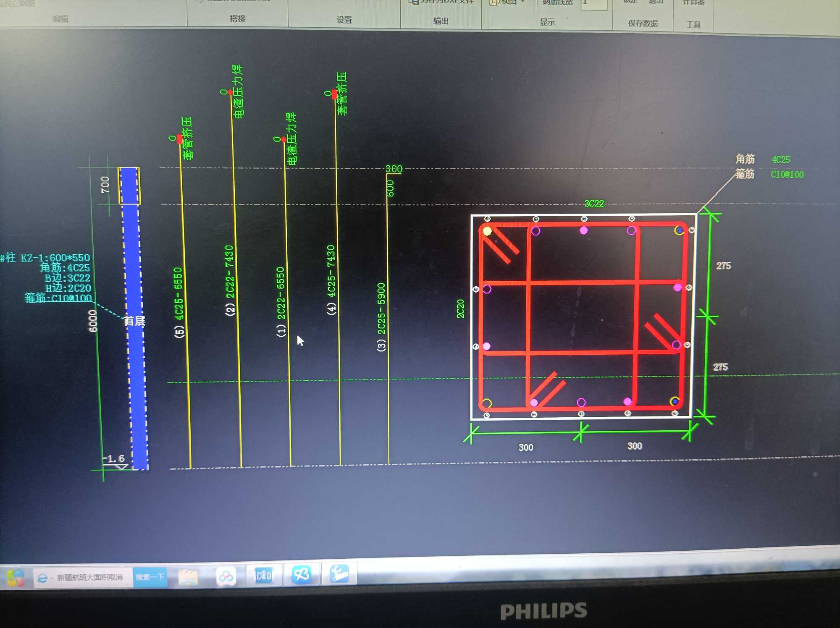Select the column title KZ-1:600*550
The height and width of the screenshot is (628, 840).
point(55,257)
